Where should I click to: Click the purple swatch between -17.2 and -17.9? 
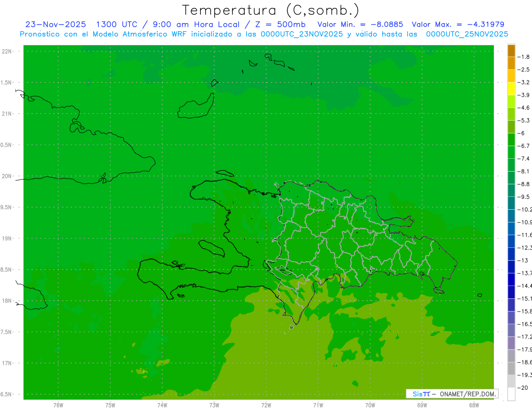(x=511, y=343)
